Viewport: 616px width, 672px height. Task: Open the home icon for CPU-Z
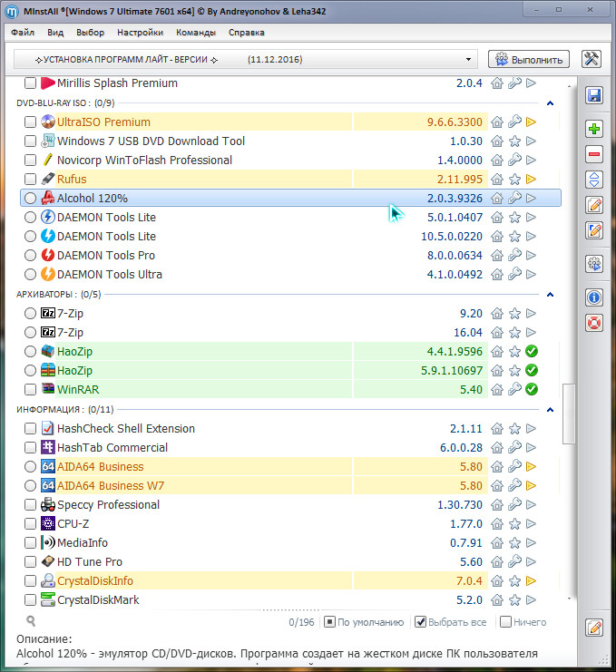497,523
